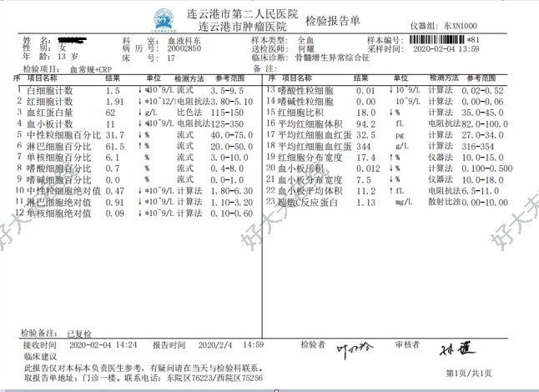Click the item name 嗜酸性粒细胞
This screenshot has width=539, height=392.
coord(305,91)
